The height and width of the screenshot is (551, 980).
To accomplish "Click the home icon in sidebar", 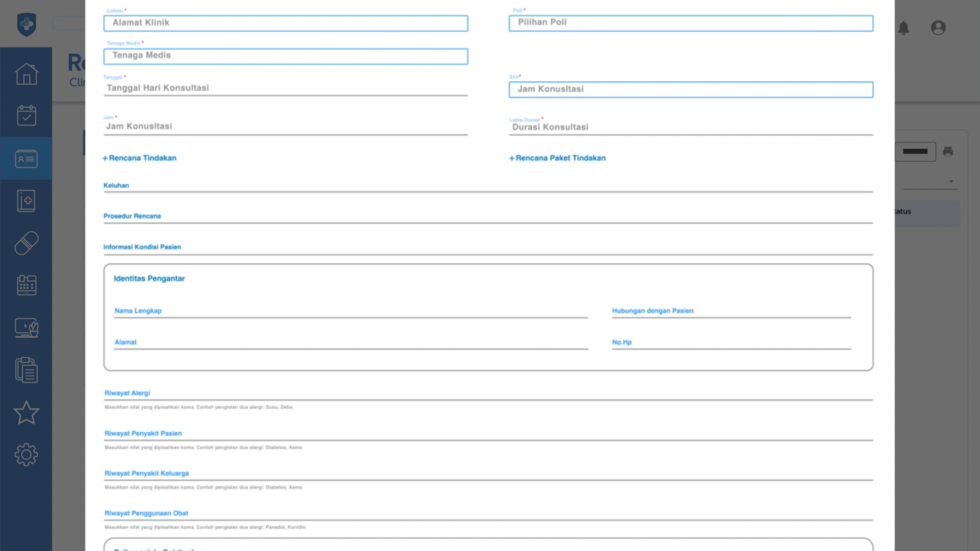I will [x=26, y=73].
